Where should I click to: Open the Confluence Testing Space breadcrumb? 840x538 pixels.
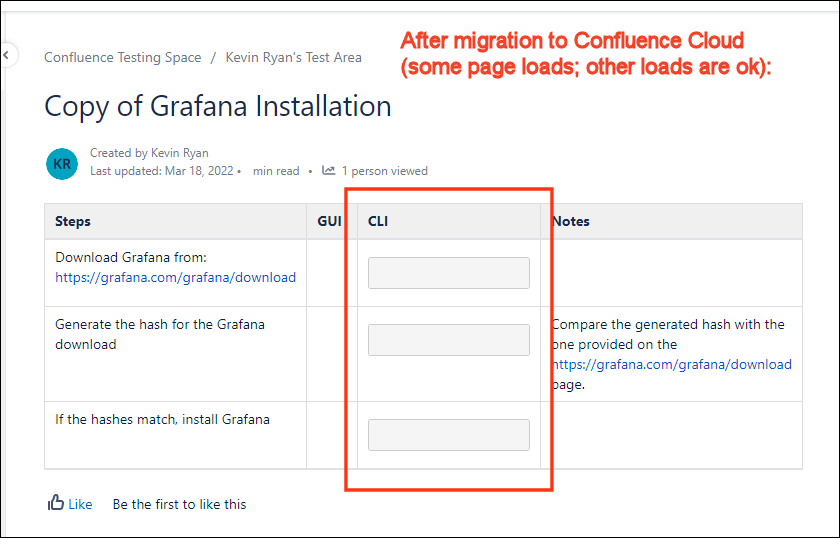[x=123, y=57]
